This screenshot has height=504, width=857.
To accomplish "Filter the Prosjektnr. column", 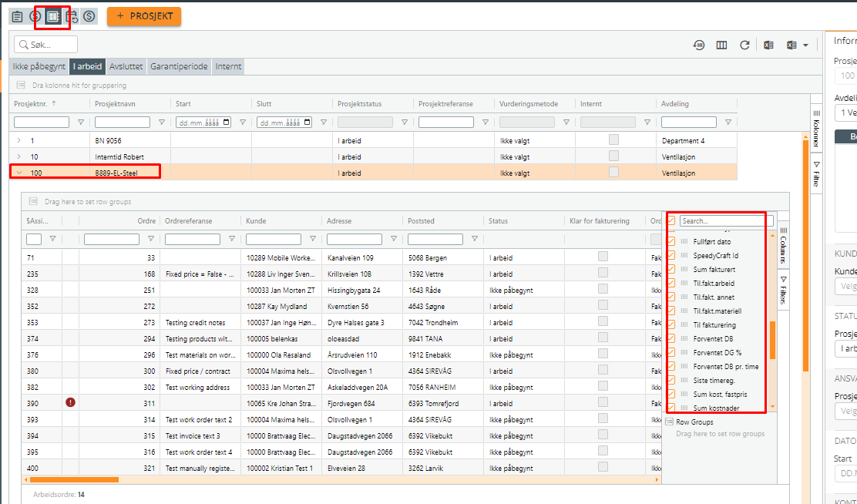I will (x=81, y=123).
